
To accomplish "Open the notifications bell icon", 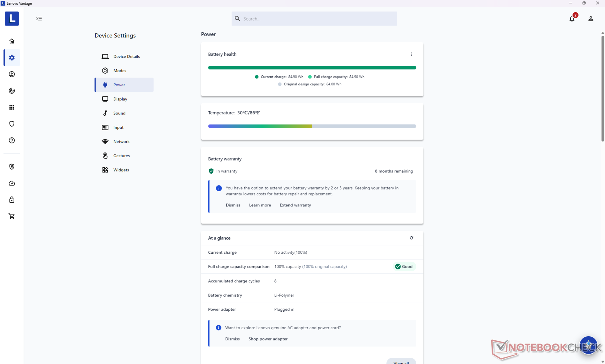I will point(572,19).
